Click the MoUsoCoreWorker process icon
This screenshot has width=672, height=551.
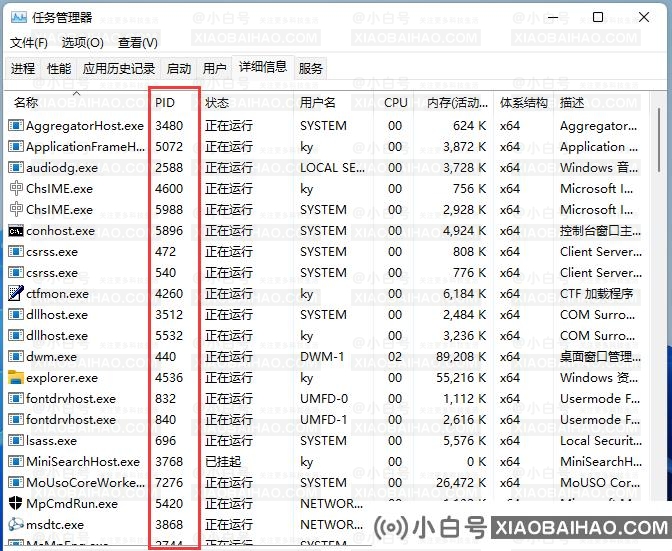click(16, 482)
